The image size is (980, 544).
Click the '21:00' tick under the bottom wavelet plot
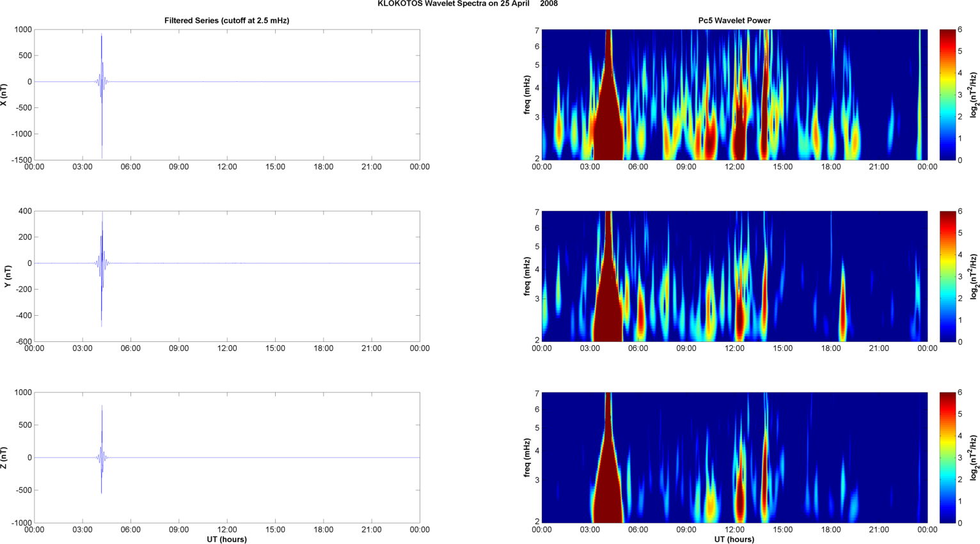coord(879,529)
